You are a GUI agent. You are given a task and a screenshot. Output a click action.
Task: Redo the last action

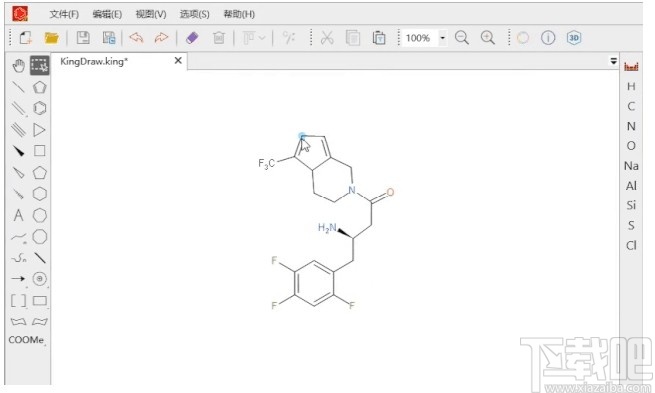161,38
